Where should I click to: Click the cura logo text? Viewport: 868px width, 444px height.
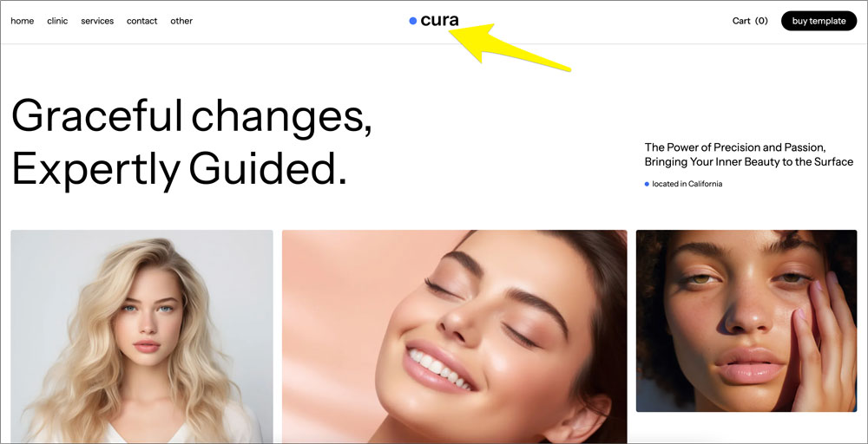439,21
